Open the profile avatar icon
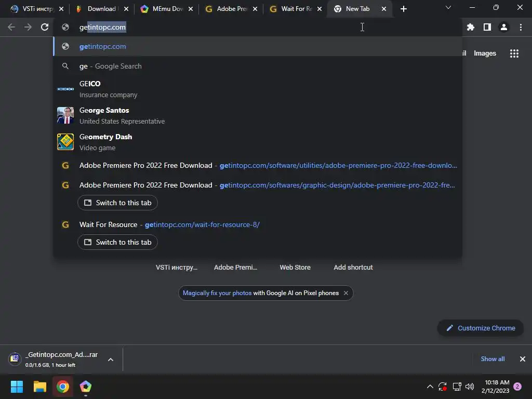532x399 pixels. coord(504,27)
